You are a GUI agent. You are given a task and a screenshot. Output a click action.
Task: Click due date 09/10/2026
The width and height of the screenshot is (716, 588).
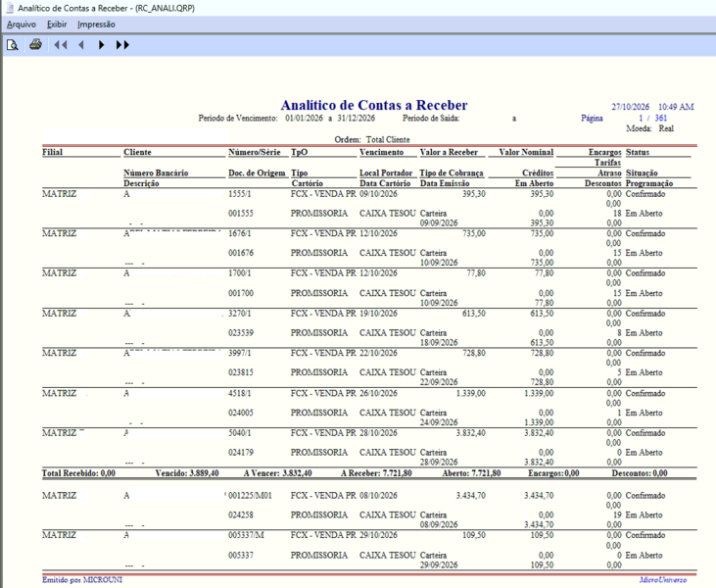click(378, 194)
